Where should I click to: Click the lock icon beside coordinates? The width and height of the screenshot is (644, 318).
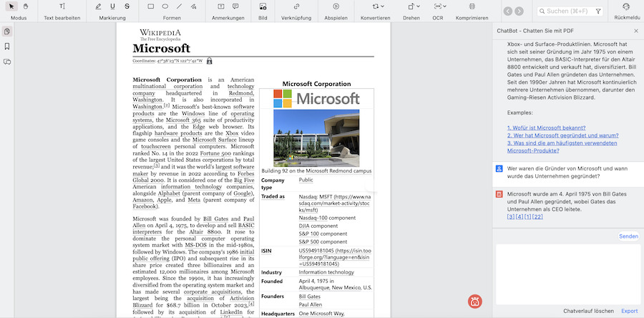click(209, 61)
